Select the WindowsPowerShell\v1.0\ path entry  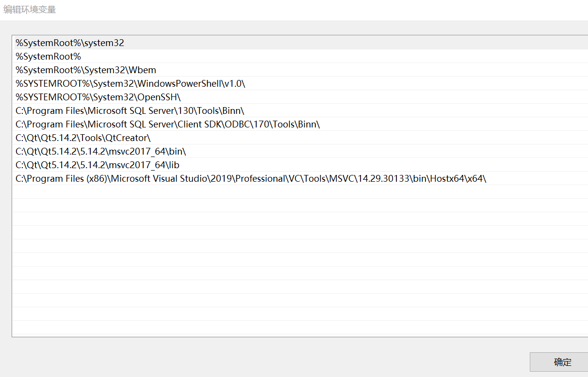pyautogui.click(x=300, y=83)
